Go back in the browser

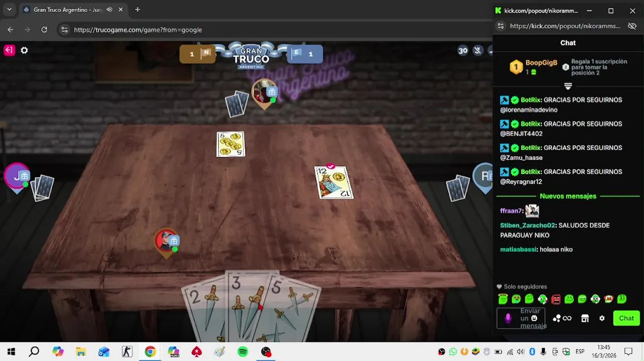coord(11,30)
